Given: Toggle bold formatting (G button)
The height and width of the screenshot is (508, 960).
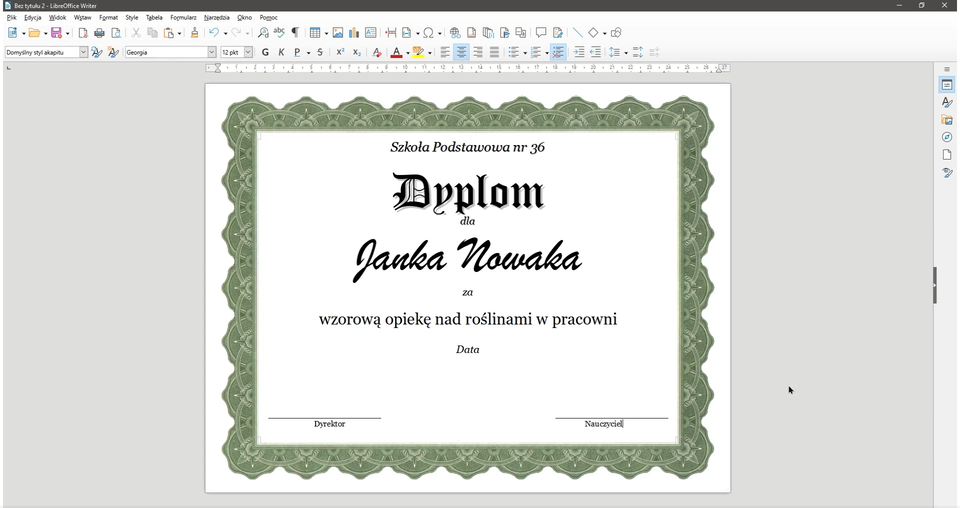Looking at the screenshot, I should pyautogui.click(x=265, y=52).
